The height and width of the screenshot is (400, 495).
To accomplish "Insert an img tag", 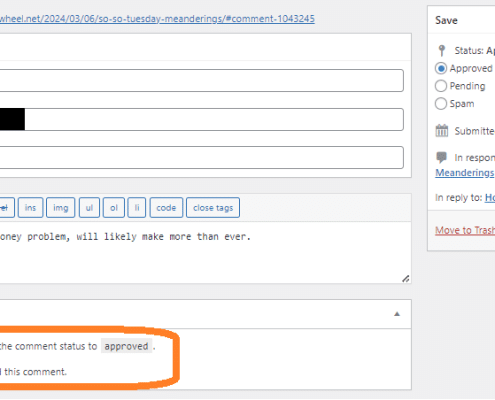I will (60, 208).
